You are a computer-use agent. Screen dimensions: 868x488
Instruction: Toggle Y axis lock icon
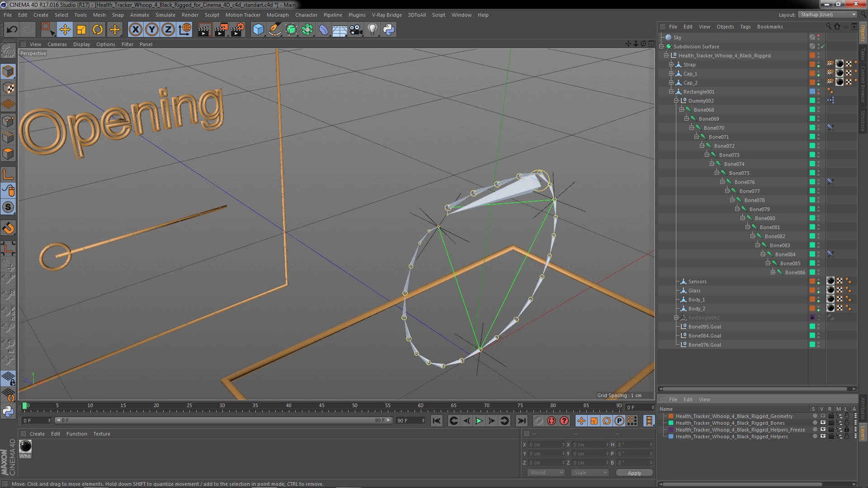pos(152,30)
